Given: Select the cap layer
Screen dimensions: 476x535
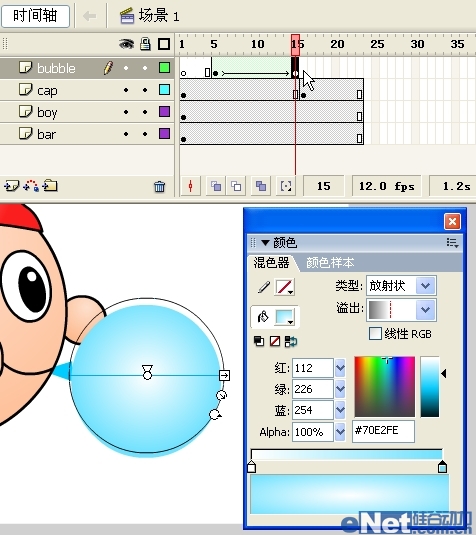Looking at the screenshot, I should pos(87,90).
